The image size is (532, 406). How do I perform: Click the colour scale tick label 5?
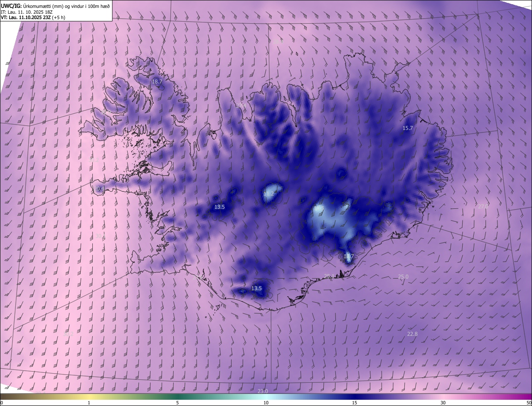pos(177,403)
